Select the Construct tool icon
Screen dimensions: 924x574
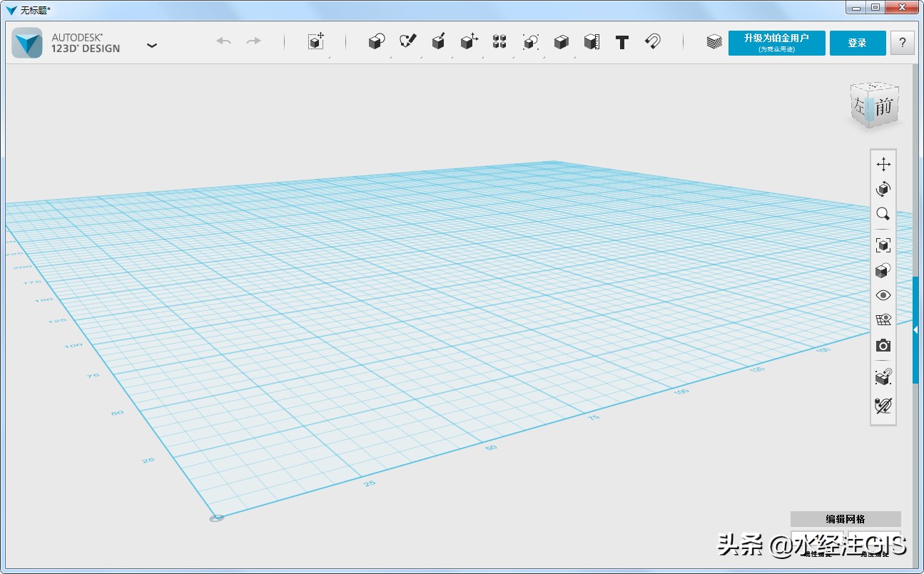point(438,41)
